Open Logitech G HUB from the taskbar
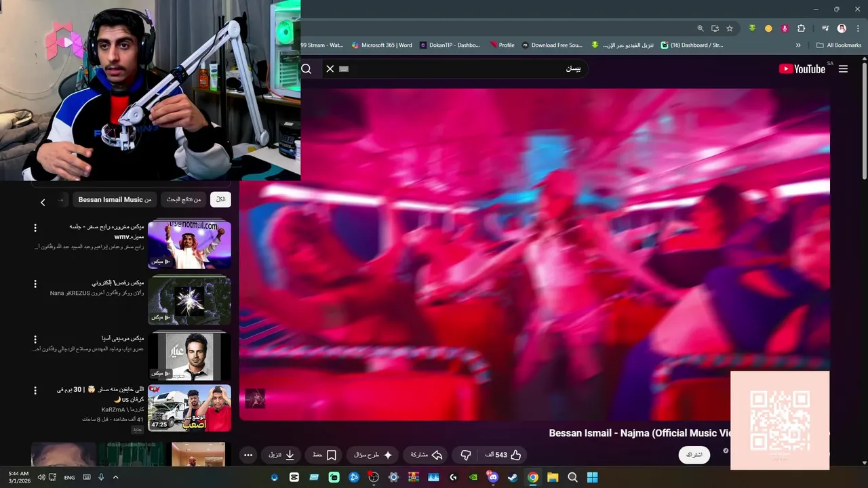This screenshot has height=488, width=868. tap(453, 477)
